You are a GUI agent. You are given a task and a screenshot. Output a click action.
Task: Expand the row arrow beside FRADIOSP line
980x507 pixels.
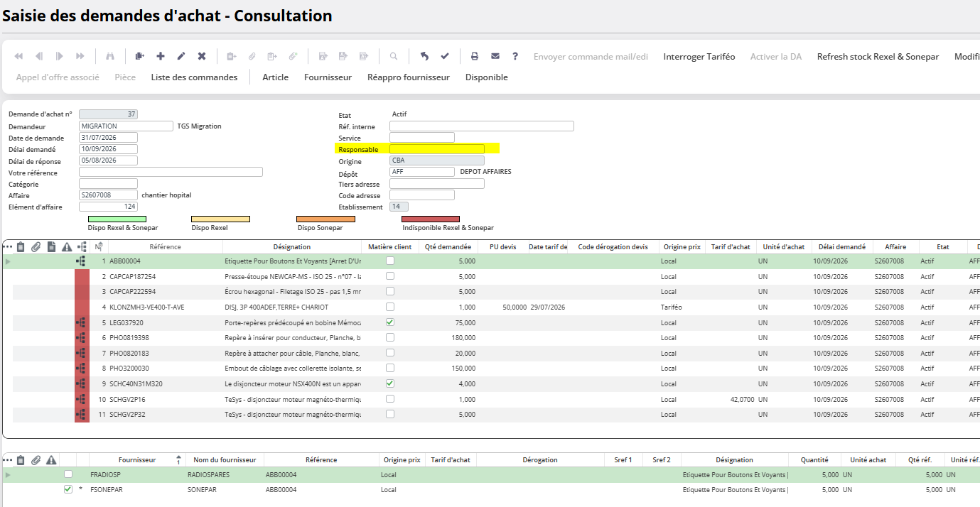9,474
